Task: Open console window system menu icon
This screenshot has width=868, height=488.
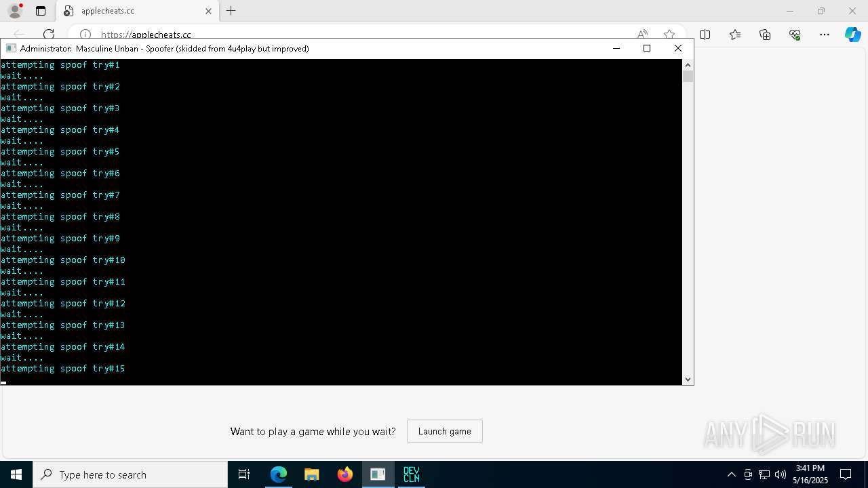Action: click(x=11, y=48)
